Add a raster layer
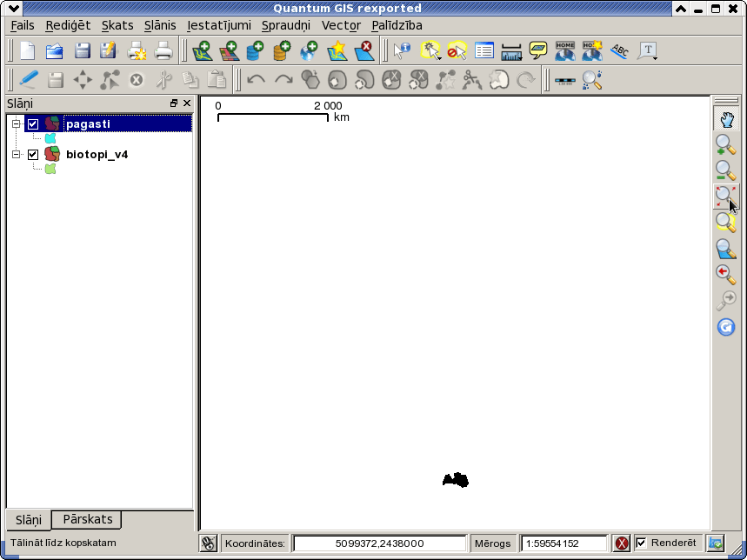Screen dimensions: 747x560 point(229,50)
